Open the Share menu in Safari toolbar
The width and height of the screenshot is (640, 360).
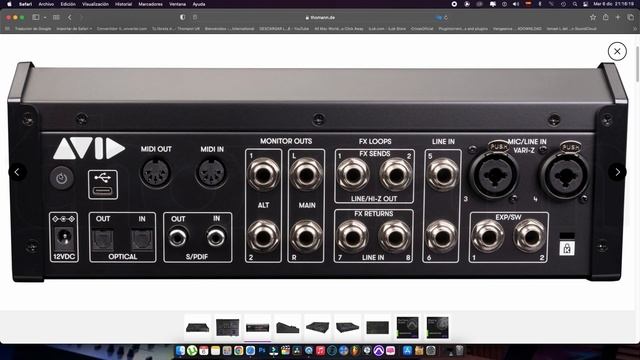pyautogui.click(x=606, y=17)
